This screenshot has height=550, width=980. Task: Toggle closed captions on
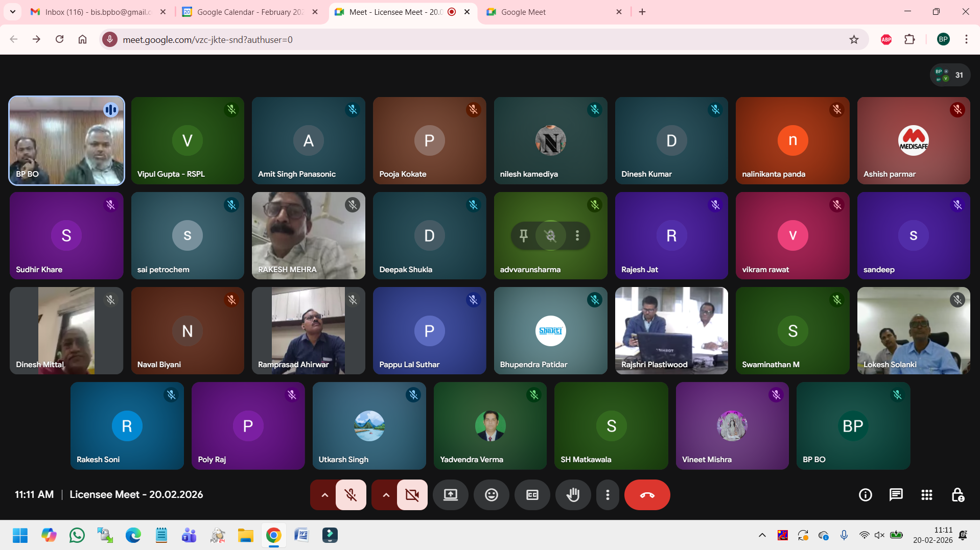(532, 494)
